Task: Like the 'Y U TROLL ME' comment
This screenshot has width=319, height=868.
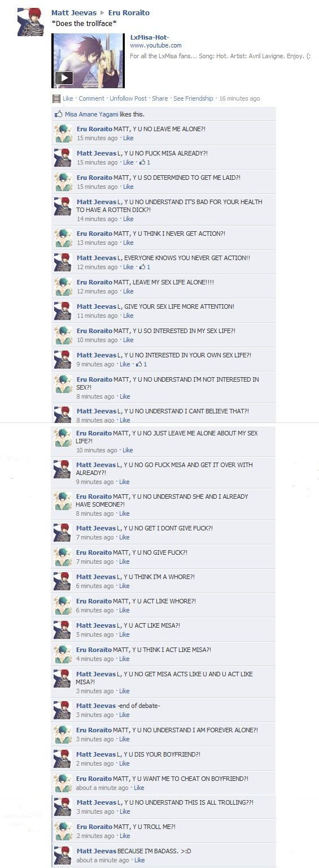Action: [x=125, y=836]
